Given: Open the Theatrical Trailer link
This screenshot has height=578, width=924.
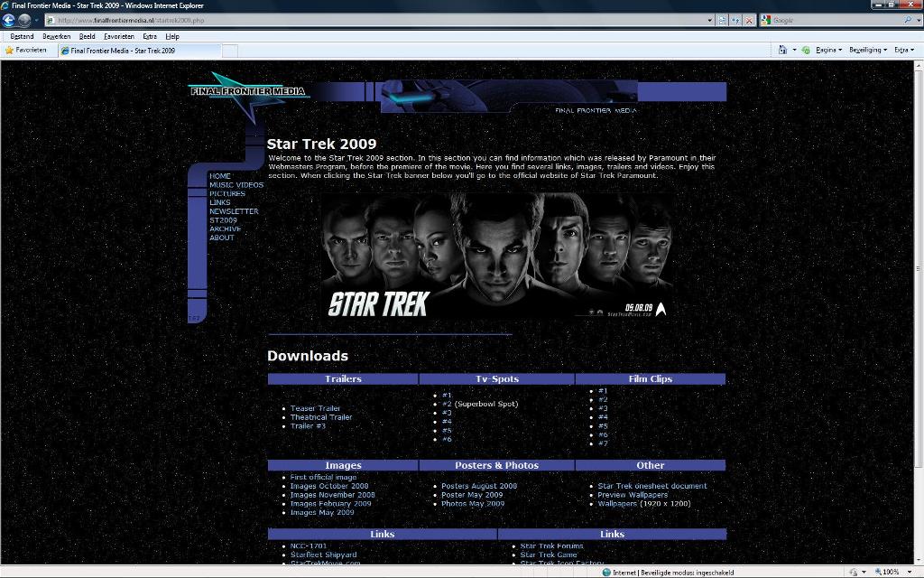Looking at the screenshot, I should pos(321,417).
